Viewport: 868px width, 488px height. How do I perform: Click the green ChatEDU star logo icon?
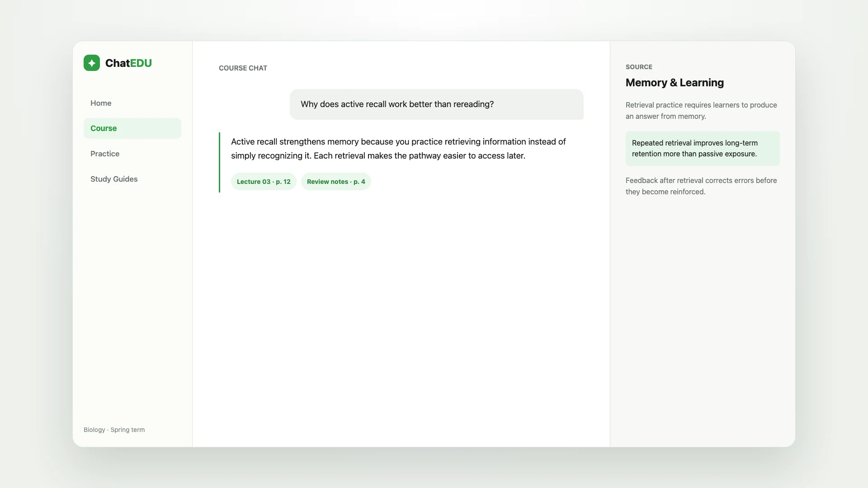coord(92,63)
